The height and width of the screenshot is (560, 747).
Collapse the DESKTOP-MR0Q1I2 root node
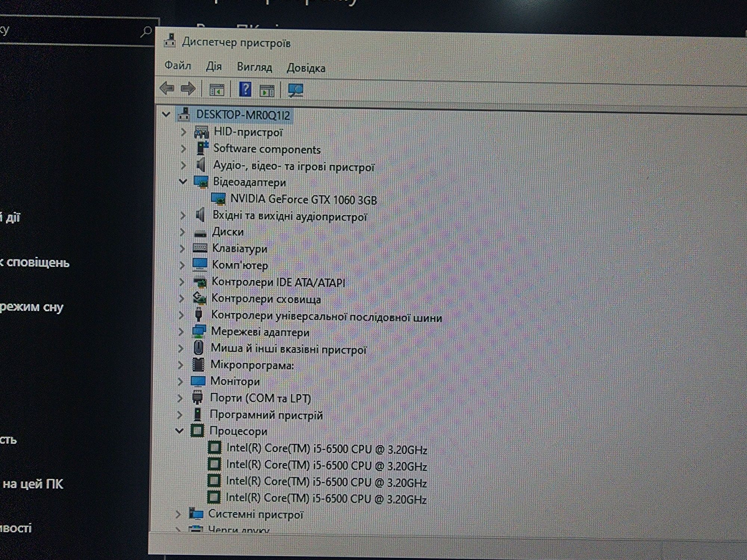pos(166,114)
